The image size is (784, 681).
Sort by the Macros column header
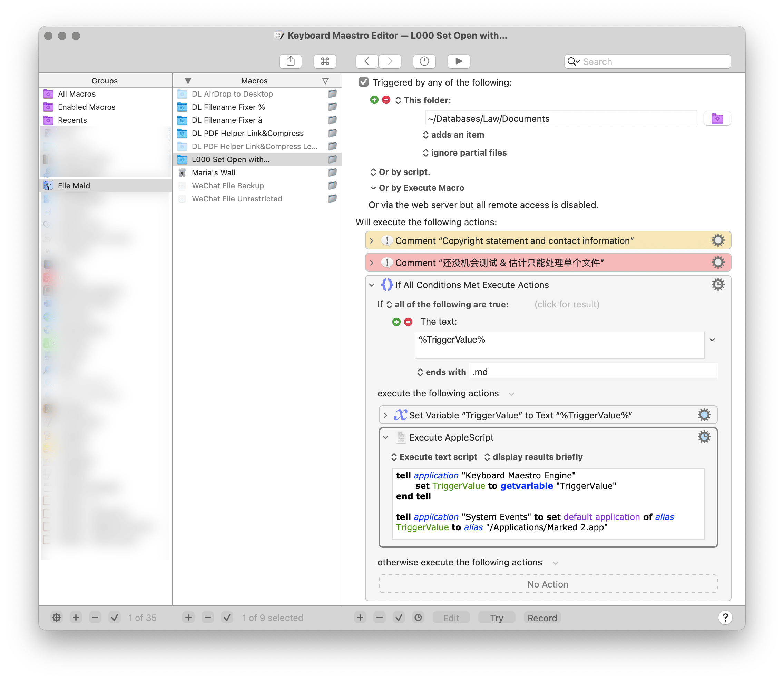(x=254, y=81)
